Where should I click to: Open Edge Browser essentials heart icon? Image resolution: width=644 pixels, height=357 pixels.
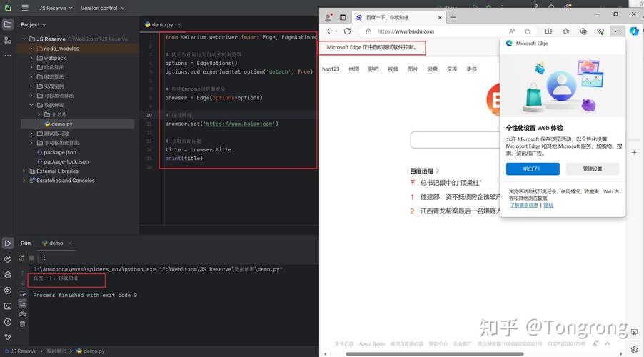pyautogui.click(x=600, y=31)
